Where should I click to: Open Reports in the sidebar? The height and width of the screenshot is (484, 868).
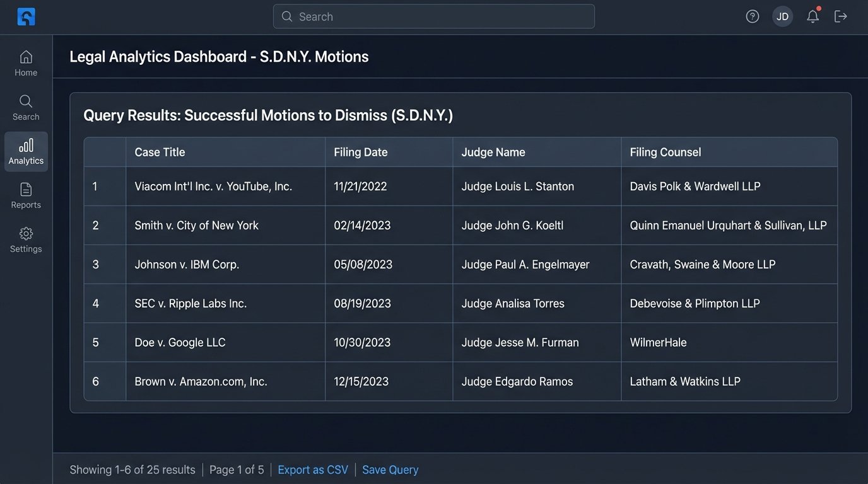pos(26,195)
